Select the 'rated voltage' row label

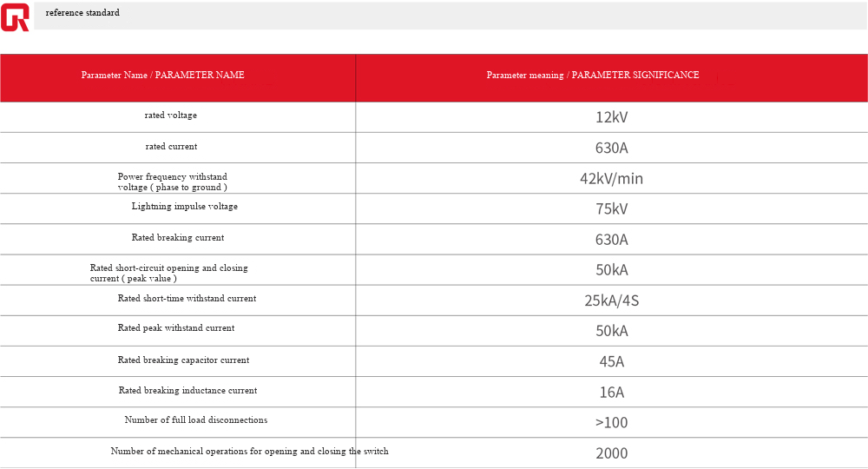pos(170,116)
